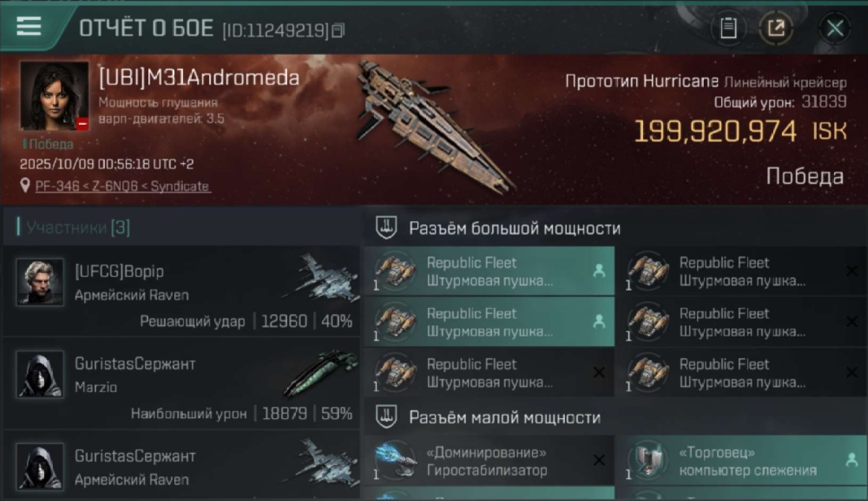
Task: Open the hamburger menu at top left
Action: click(x=29, y=26)
